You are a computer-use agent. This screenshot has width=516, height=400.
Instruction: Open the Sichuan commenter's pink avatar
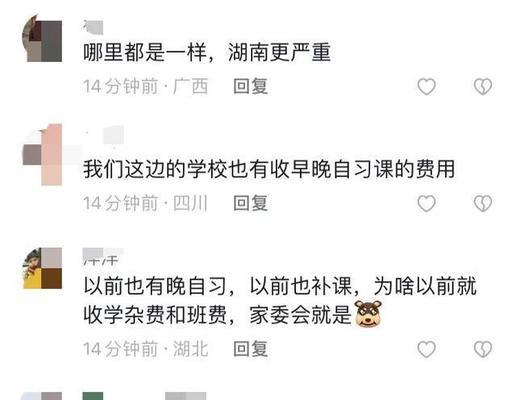pos(42,155)
